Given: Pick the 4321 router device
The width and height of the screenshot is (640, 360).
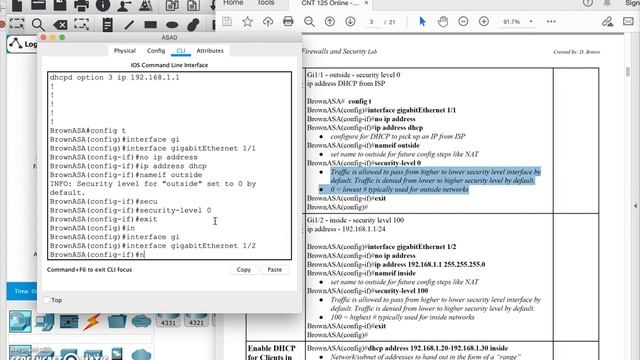Looking at the screenshot, I should 196,320.
